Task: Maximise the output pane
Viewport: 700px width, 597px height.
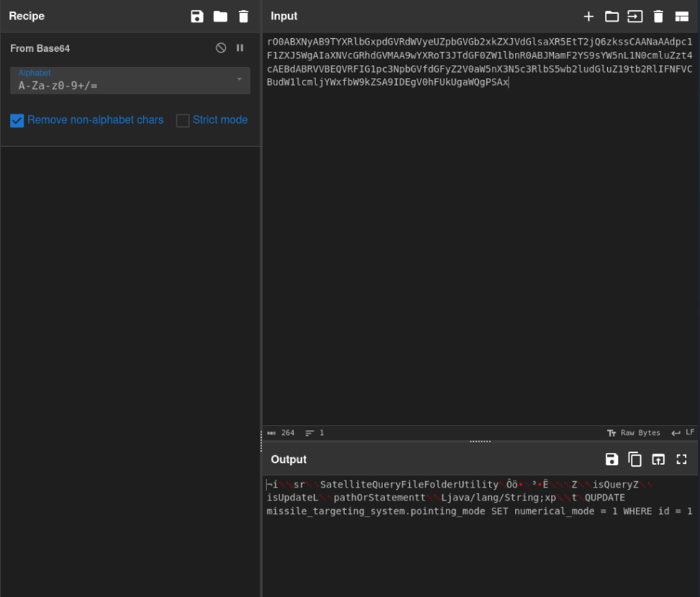Action: pos(681,459)
